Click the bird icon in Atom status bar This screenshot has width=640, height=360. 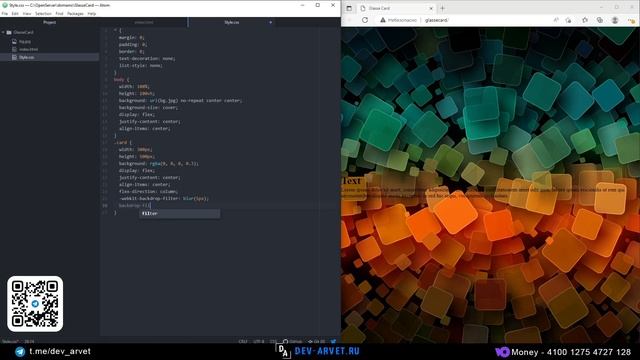(333, 341)
